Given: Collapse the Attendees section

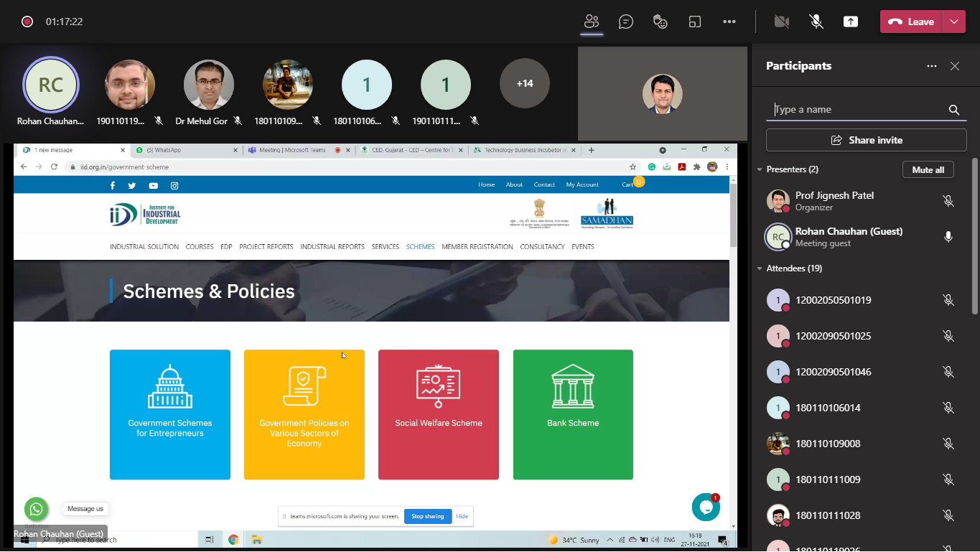Looking at the screenshot, I should 760,268.
